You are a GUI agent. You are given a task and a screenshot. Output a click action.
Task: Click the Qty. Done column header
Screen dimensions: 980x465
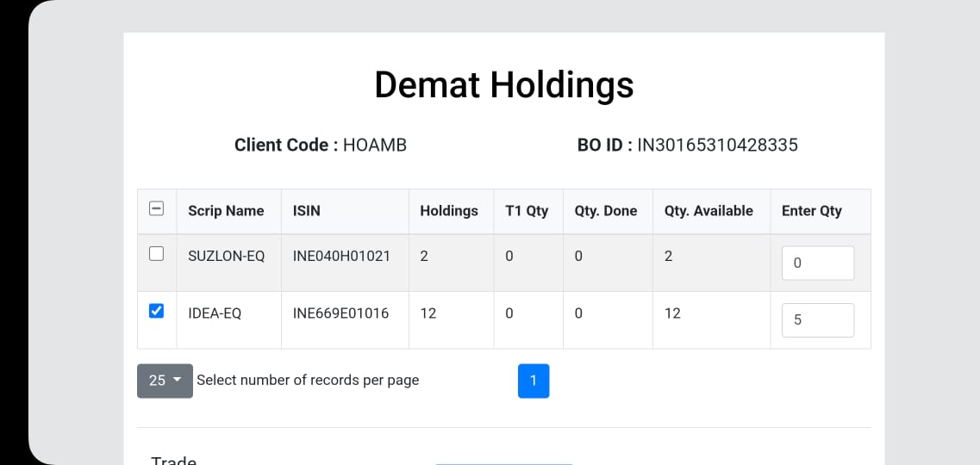[606, 211]
